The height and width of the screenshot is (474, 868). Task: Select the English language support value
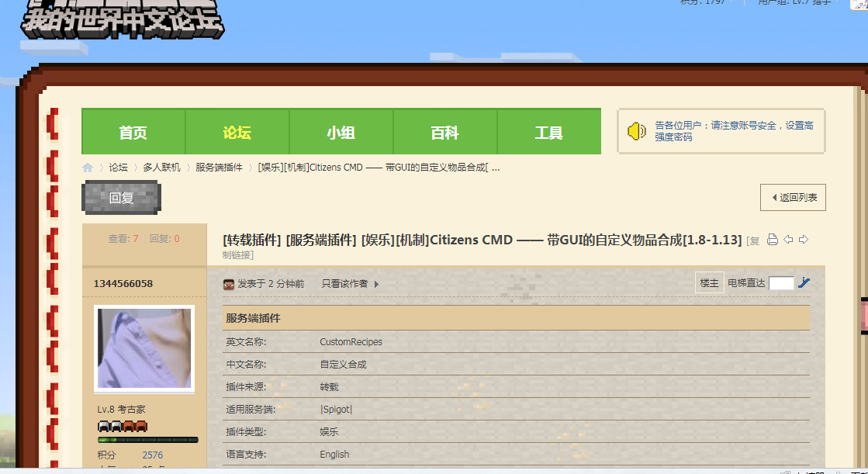334,454
